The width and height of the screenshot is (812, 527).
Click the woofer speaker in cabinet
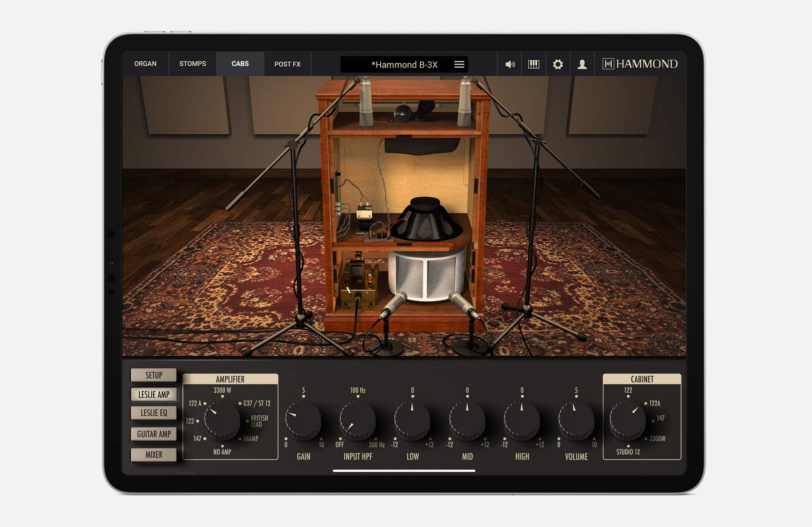tap(426, 221)
